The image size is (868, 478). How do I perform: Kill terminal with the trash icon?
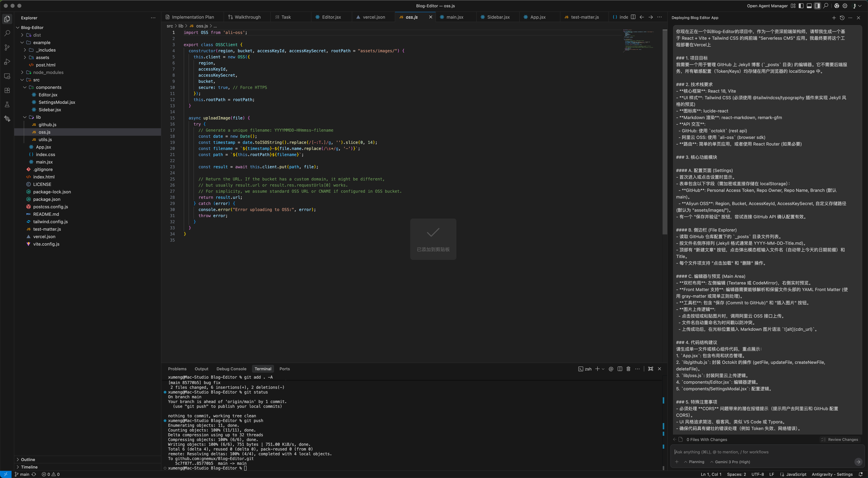pos(628,369)
